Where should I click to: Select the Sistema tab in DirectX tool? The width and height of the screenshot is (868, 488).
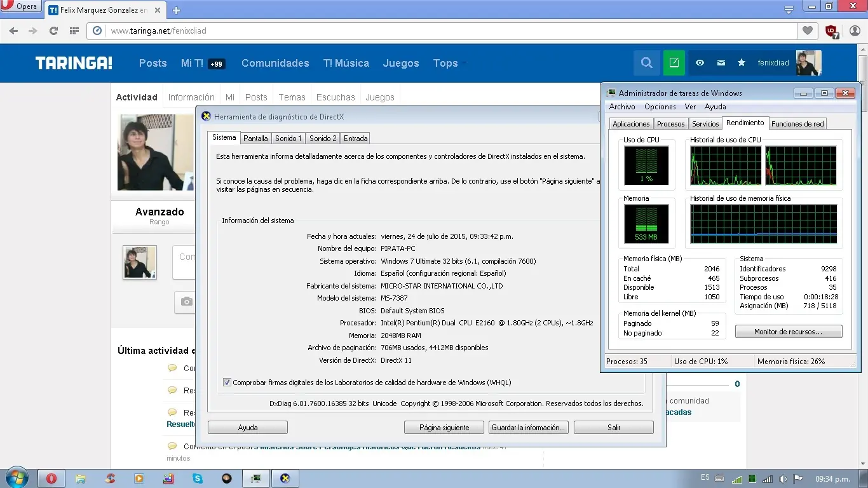pyautogui.click(x=224, y=137)
